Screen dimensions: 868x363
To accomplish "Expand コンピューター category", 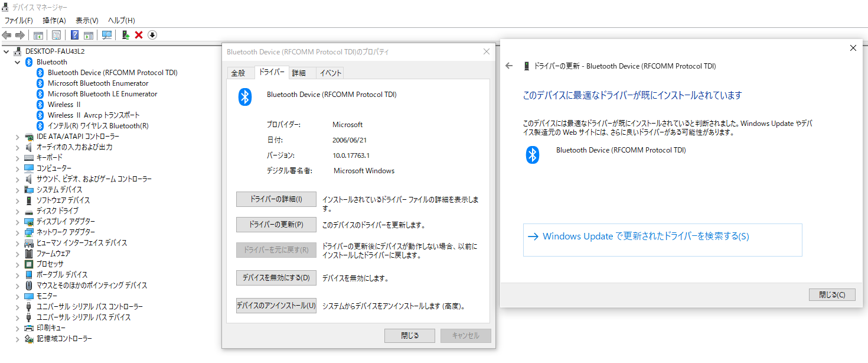I will click(x=17, y=168).
